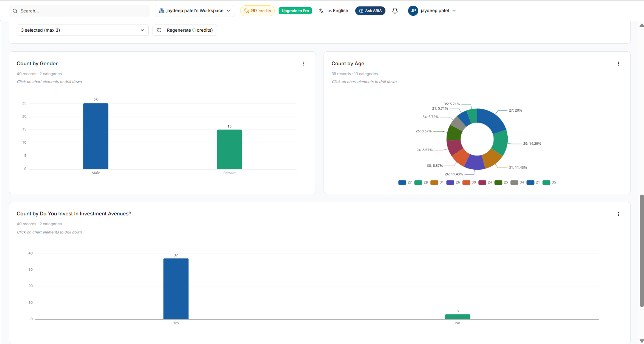Open jaydeep patel's Workspace dropdown
This screenshot has width=644, height=344.
(x=195, y=11)
